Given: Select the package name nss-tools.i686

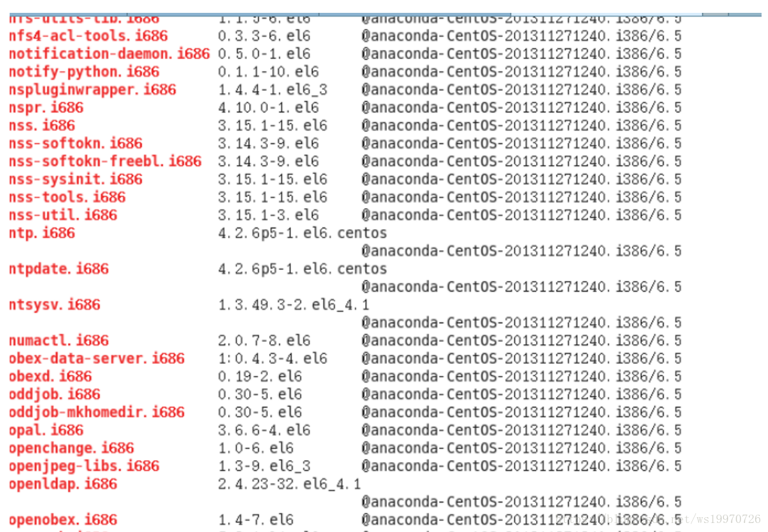Looking at the screenshot, I should [x=67, y=197].
